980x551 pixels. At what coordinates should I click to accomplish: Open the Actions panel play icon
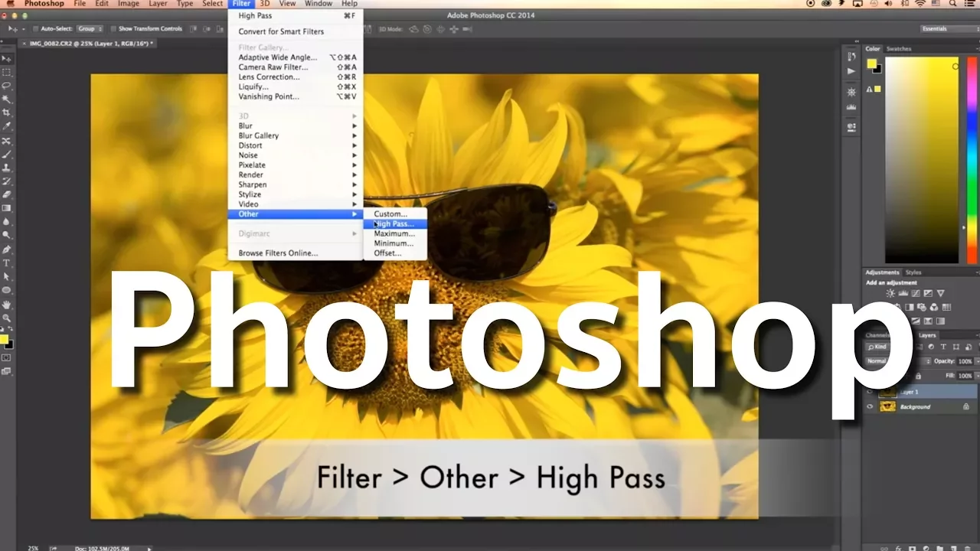[851, 71]
